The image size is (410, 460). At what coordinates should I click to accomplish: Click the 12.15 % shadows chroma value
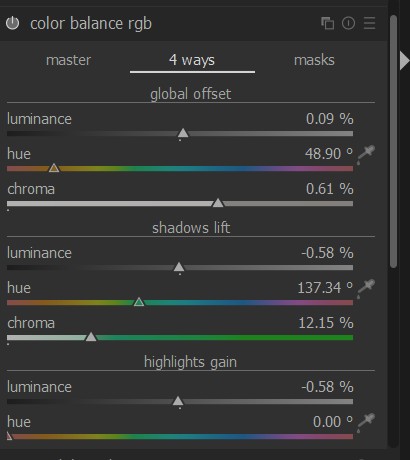pyautogui.click(x=326, y=323)
